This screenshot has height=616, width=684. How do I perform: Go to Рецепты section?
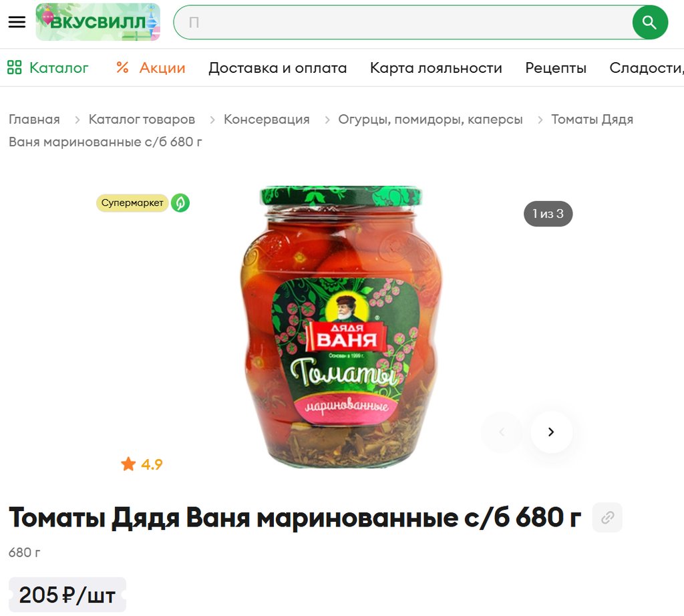click(555, 67)
